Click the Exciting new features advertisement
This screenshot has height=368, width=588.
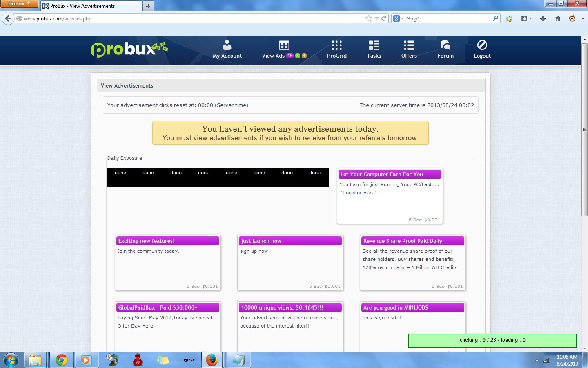point(167,241)
